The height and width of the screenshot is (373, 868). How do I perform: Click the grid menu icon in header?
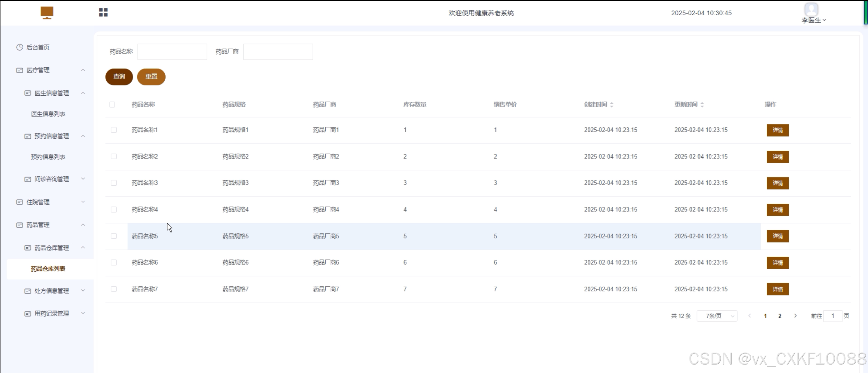103,12
